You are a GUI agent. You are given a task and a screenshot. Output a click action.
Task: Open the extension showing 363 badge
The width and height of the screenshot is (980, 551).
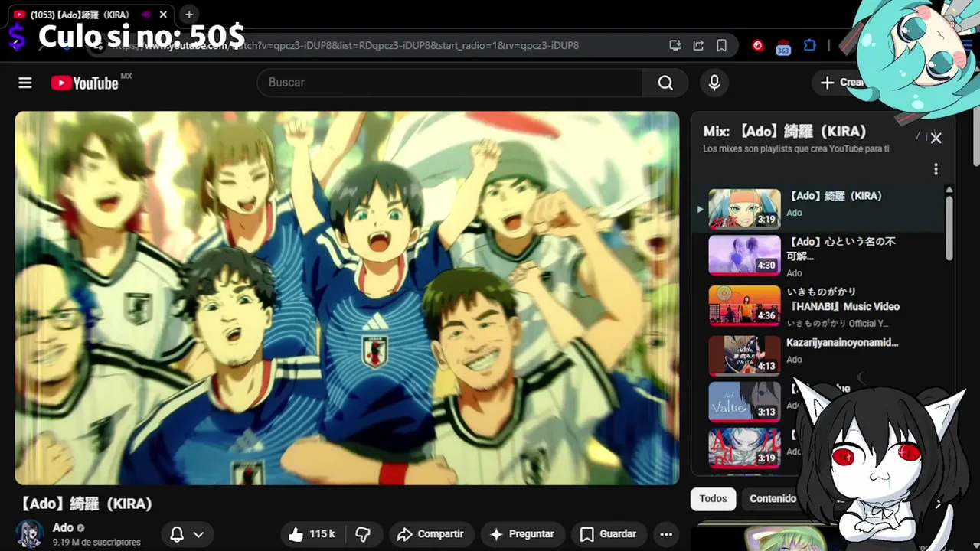(x=783, y=47)
